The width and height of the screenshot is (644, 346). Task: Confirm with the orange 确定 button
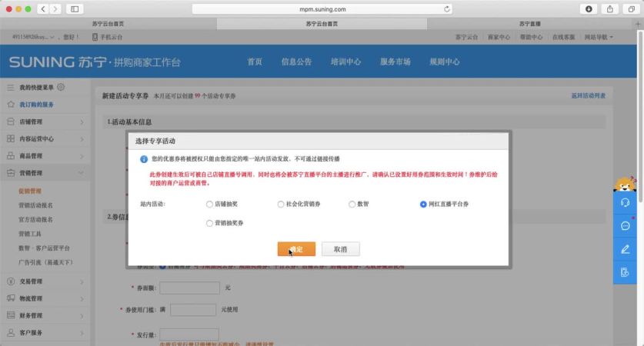(x=296, y=249)
